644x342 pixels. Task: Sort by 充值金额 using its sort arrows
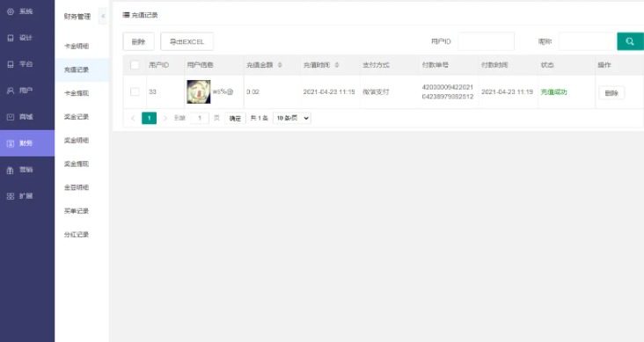tap(280, 65)
